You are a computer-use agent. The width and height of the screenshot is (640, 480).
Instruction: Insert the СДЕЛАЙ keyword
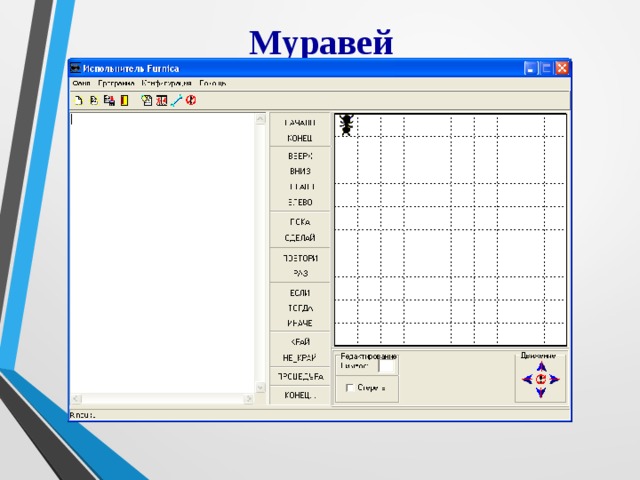coord(300,238)
